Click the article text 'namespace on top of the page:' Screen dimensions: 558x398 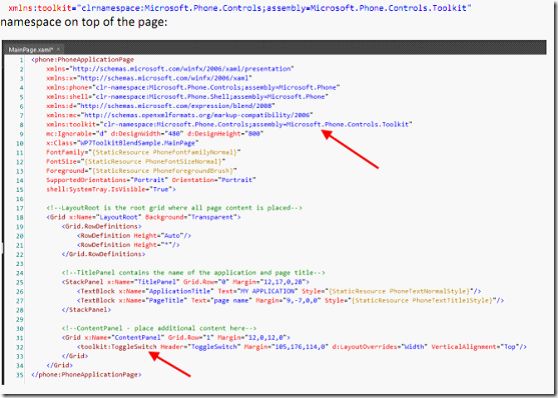click(84, 22)
